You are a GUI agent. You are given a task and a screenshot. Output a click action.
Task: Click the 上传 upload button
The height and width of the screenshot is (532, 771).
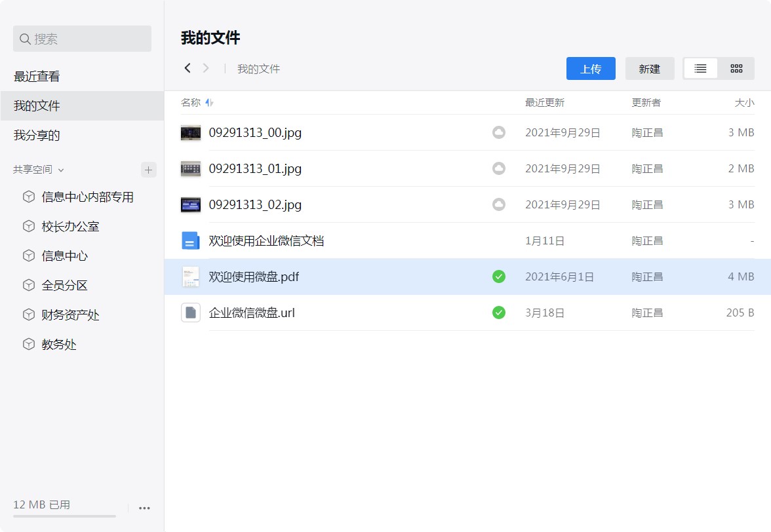pos(591,69)
